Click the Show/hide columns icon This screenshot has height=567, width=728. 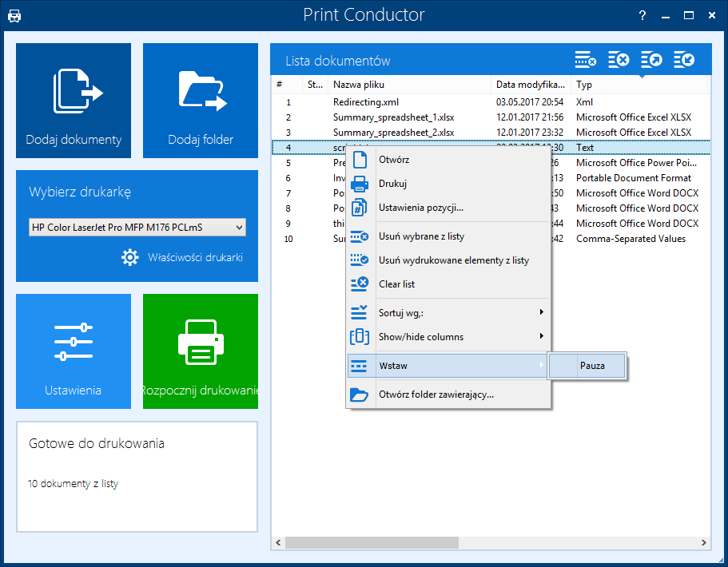coord(360,337)
